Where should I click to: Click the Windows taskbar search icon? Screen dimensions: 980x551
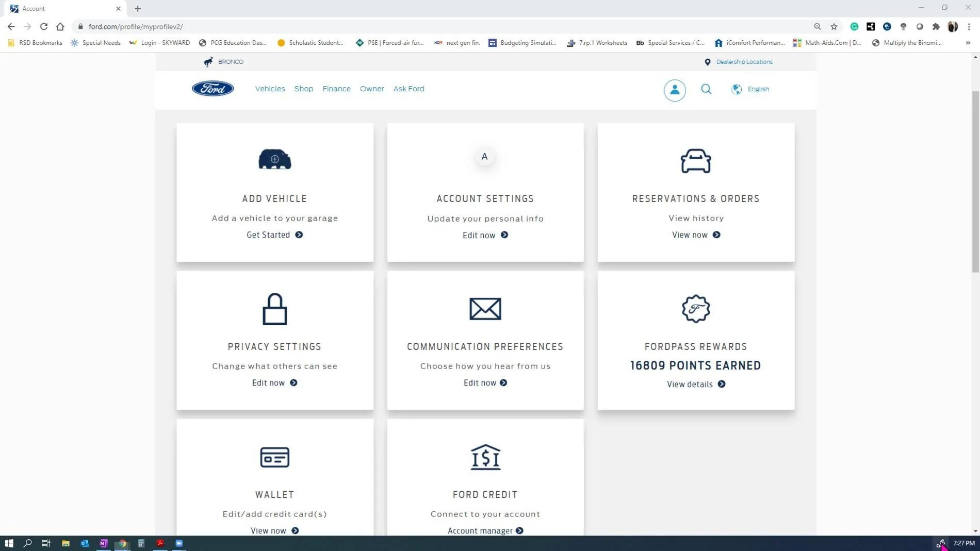[x=28, y=543]
